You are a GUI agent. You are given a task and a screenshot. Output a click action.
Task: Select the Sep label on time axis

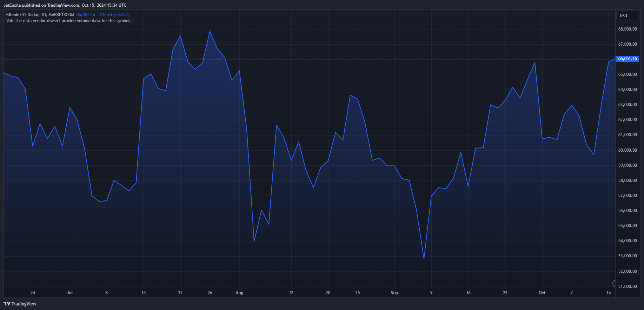pos(394,293)
